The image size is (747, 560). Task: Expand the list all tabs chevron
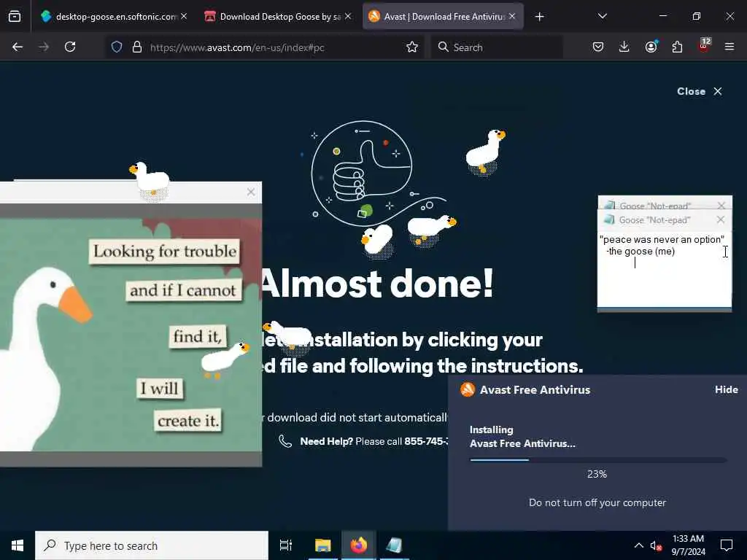(x=602, y=16)
